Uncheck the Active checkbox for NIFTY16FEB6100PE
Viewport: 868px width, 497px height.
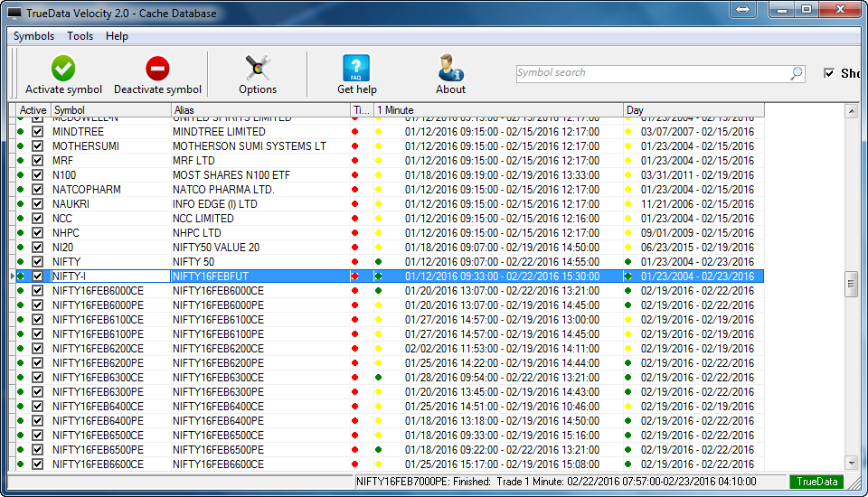click(x=37, y=333)
